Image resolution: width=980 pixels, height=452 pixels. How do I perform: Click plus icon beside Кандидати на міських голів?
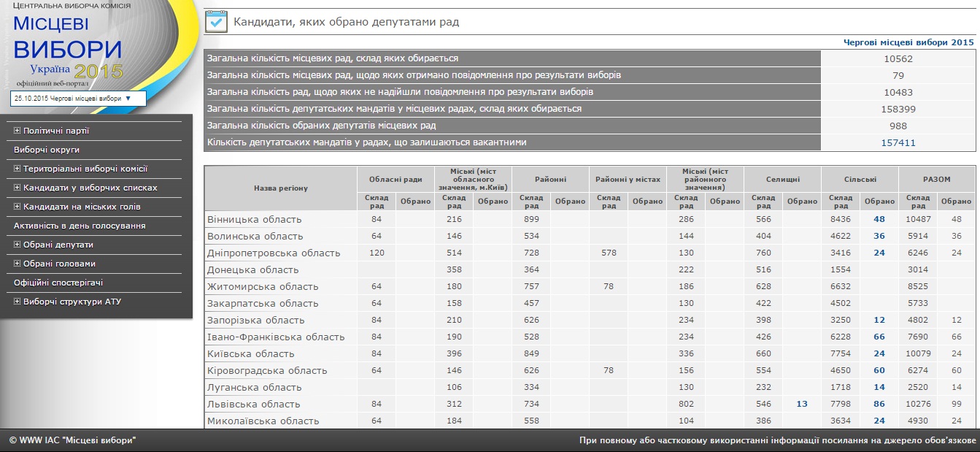(x=18, y=207)
